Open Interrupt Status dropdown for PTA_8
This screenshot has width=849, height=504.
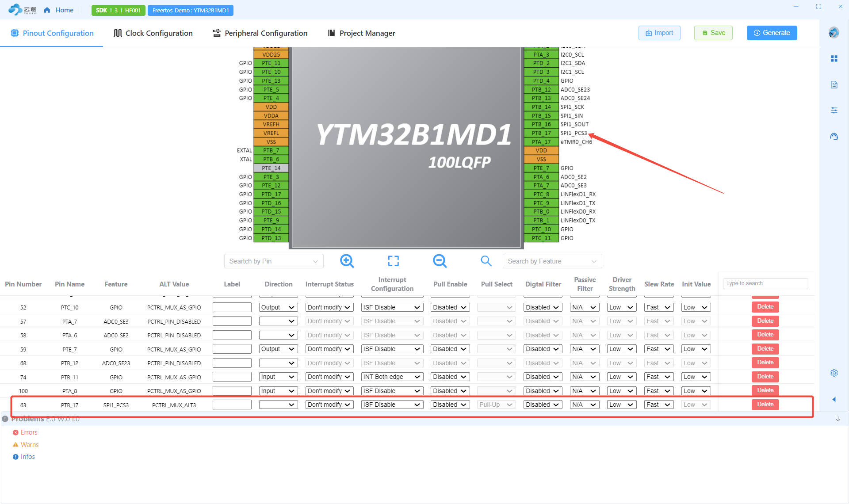click(329, 391)
